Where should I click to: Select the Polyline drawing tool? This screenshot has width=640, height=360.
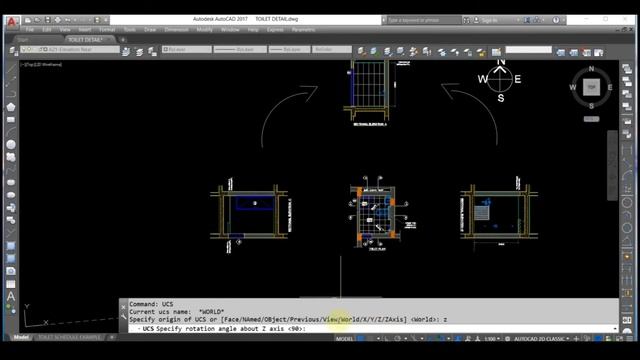11,94
